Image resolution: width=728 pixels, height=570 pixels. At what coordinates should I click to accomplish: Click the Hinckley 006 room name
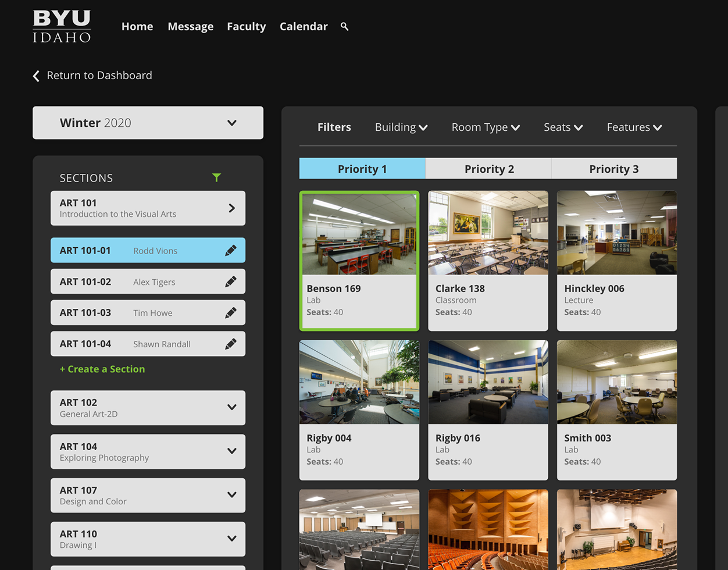click(594, 288)
